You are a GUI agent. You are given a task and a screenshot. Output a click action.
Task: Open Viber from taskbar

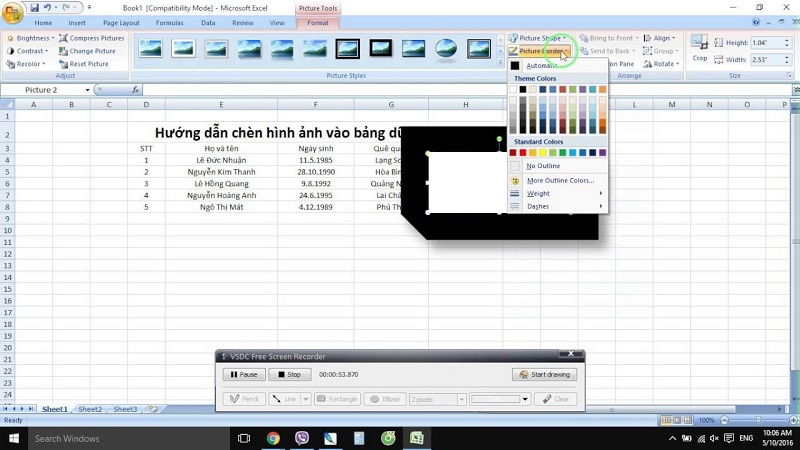(302, 438)
